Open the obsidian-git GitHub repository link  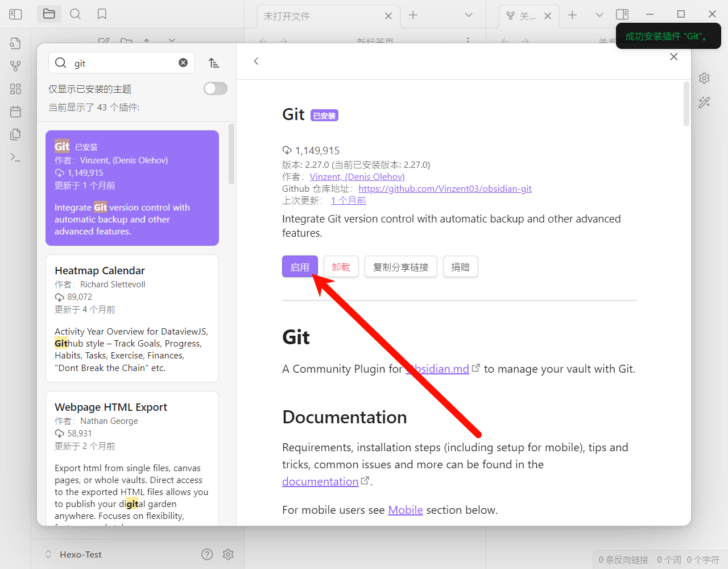point(445,189)
